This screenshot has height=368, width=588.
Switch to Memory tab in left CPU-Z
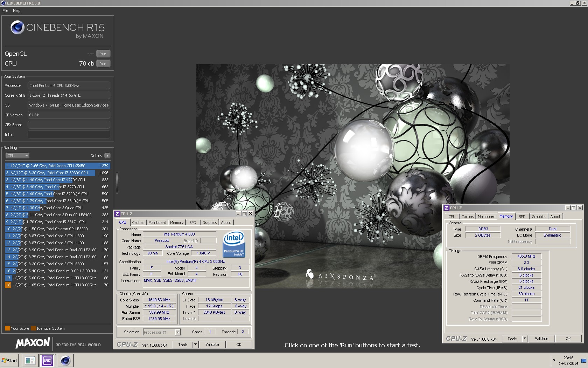point(177,223)
